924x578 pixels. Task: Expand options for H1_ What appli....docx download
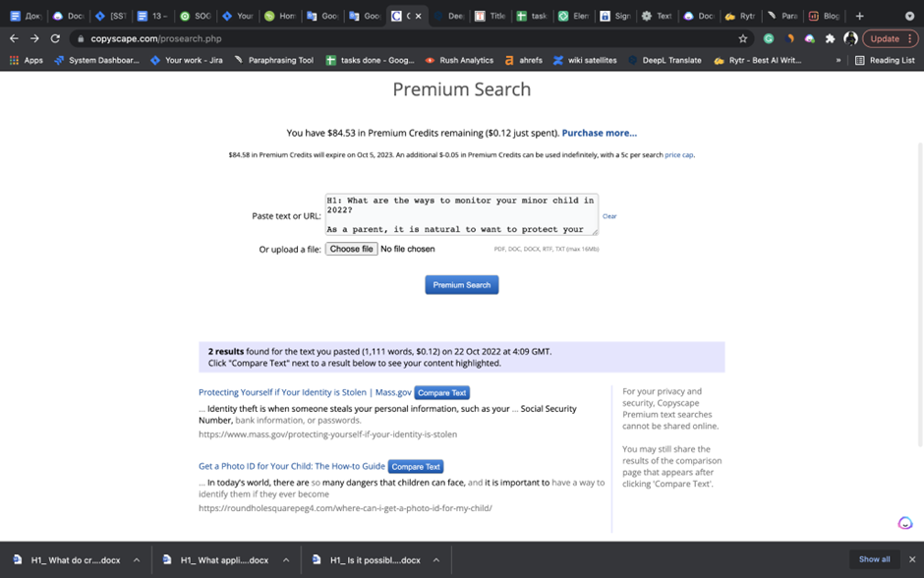pos(286,560)
